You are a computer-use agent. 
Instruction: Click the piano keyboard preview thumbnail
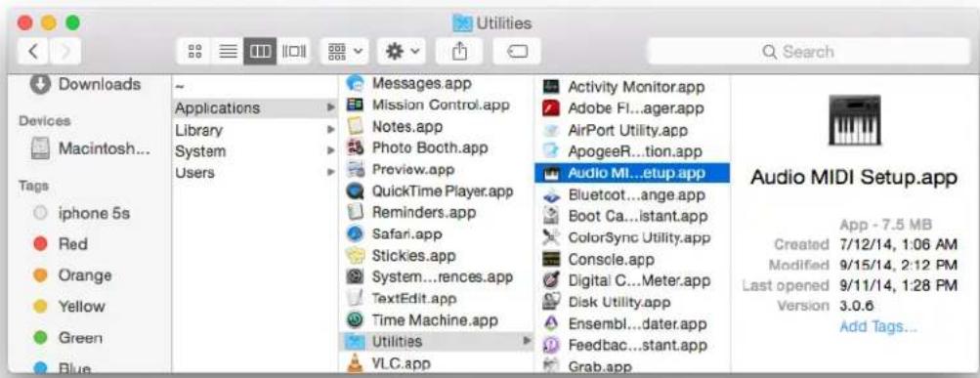[x=854, y=120]
